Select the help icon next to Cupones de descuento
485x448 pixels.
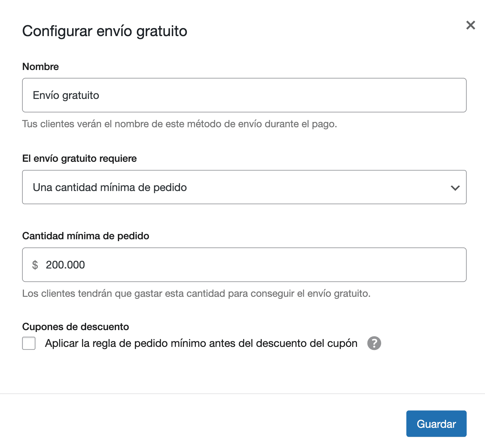coord(374,343)
